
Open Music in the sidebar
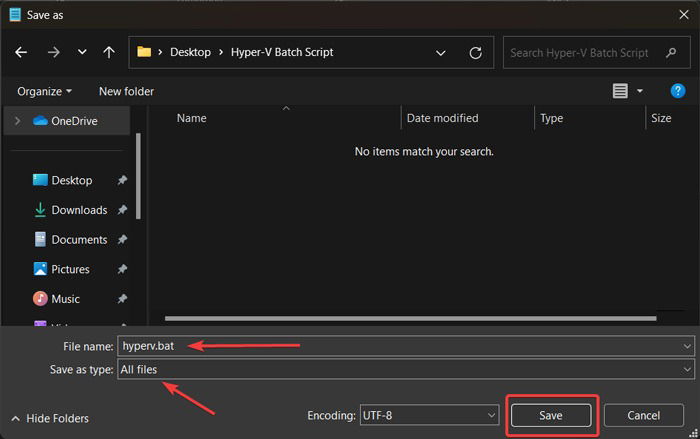[x=65, y=299]
